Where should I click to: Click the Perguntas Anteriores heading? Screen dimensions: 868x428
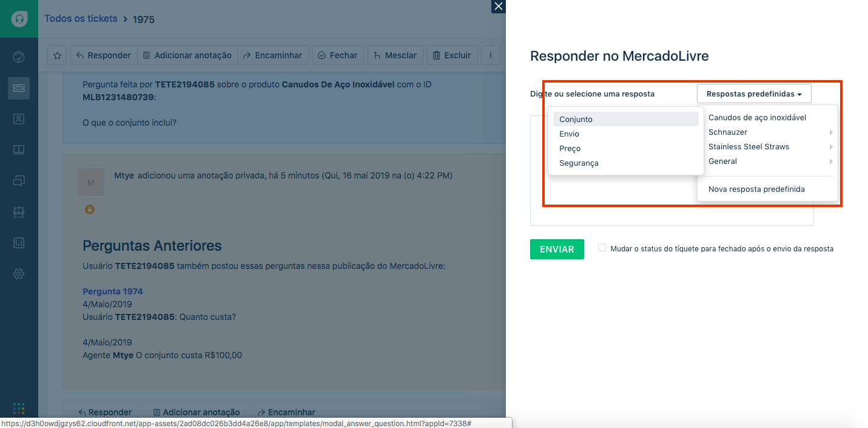[152, 246]
